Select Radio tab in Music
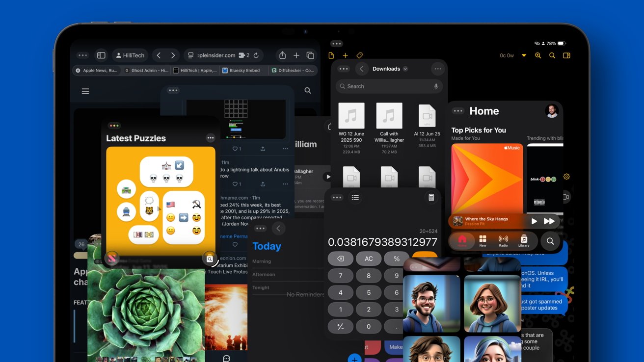The image size is (644, 362). (503, 241)
